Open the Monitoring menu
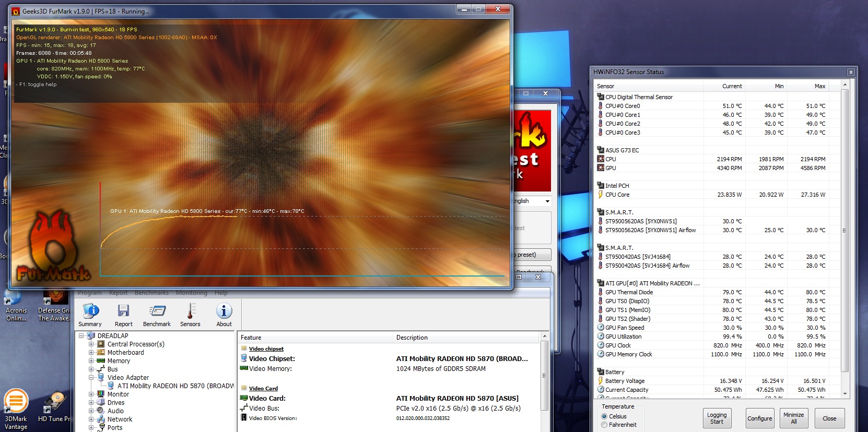Screen dimensions: 868x432 coord(192,293)
